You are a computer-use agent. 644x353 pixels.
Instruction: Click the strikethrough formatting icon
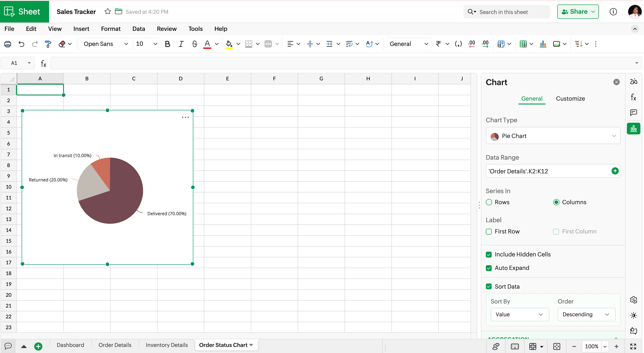tap(194, 44)
